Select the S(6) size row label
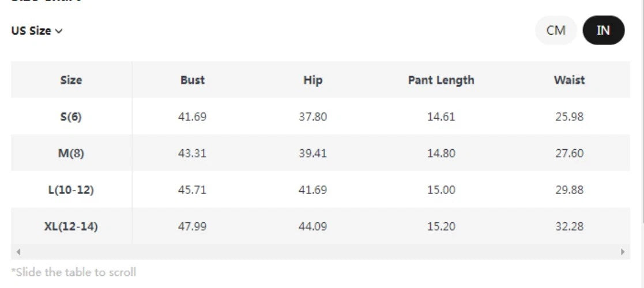The height and width of the screenshot is (288, 644). tap(71, 117)
